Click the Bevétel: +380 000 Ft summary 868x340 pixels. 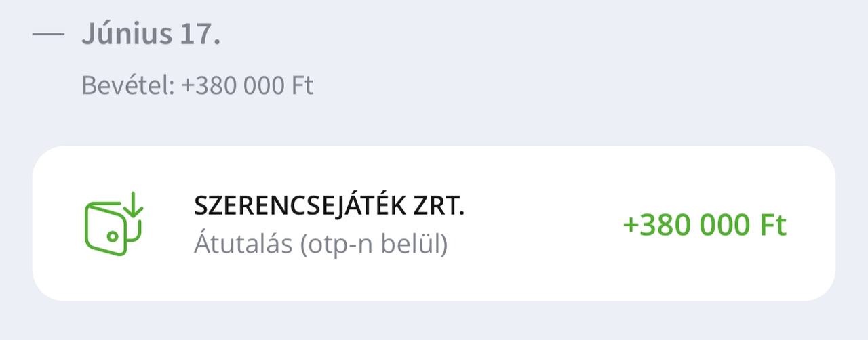pos(197,86)
